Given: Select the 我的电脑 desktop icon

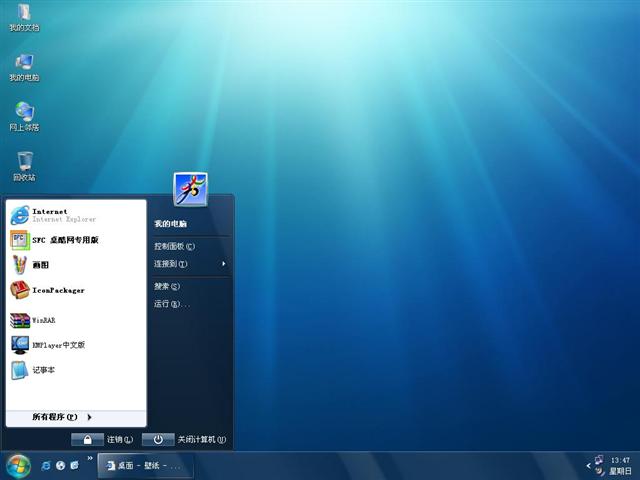Looking at the screenshot, I should (24, 67).
